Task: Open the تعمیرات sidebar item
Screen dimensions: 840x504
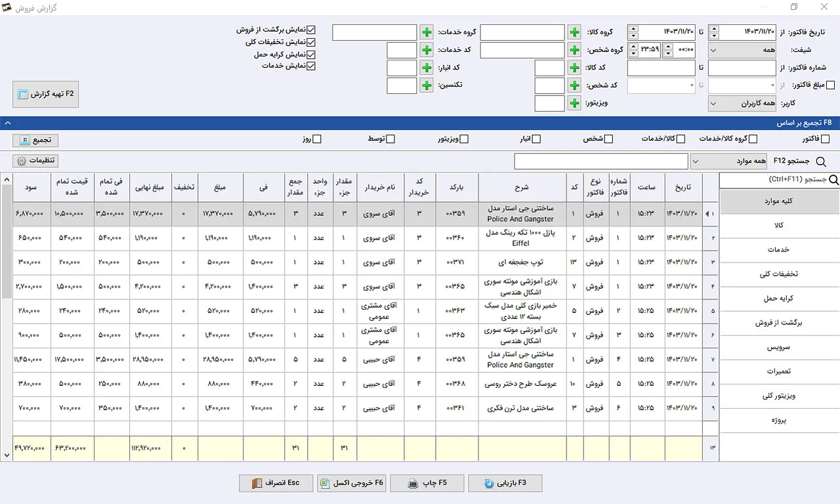Action: (780, 371)
